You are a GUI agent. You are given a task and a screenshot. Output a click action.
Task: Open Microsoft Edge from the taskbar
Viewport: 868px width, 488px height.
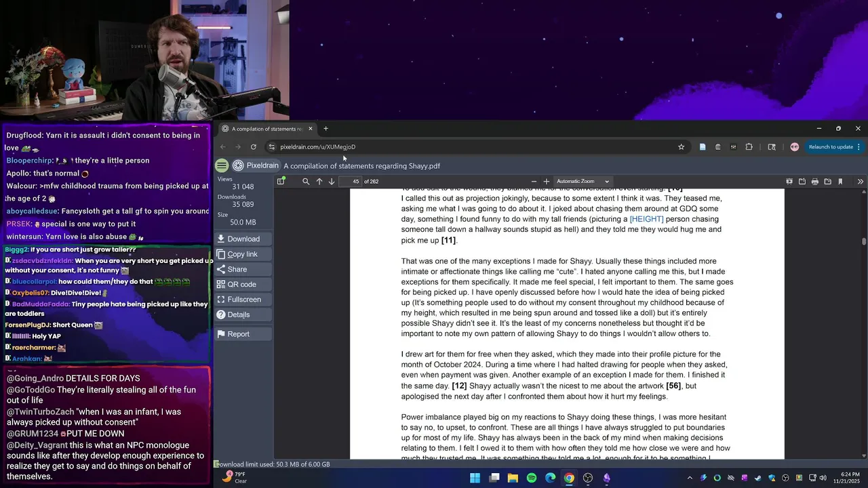point(550,478)
